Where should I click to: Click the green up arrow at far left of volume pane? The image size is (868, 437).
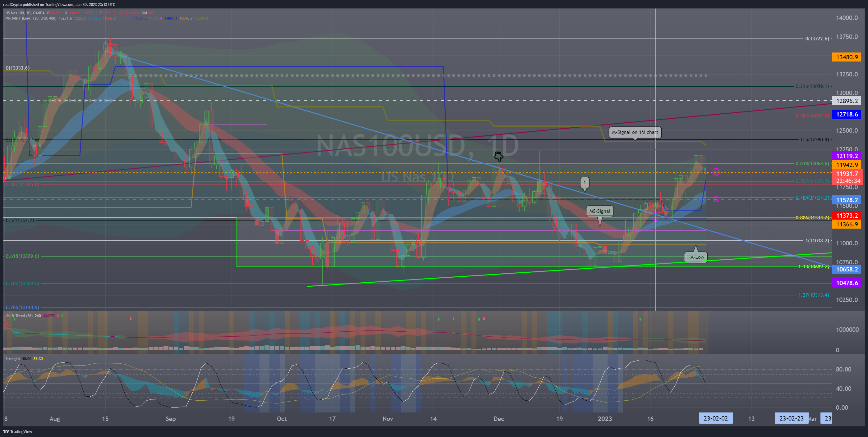click(x=15, y=319)
